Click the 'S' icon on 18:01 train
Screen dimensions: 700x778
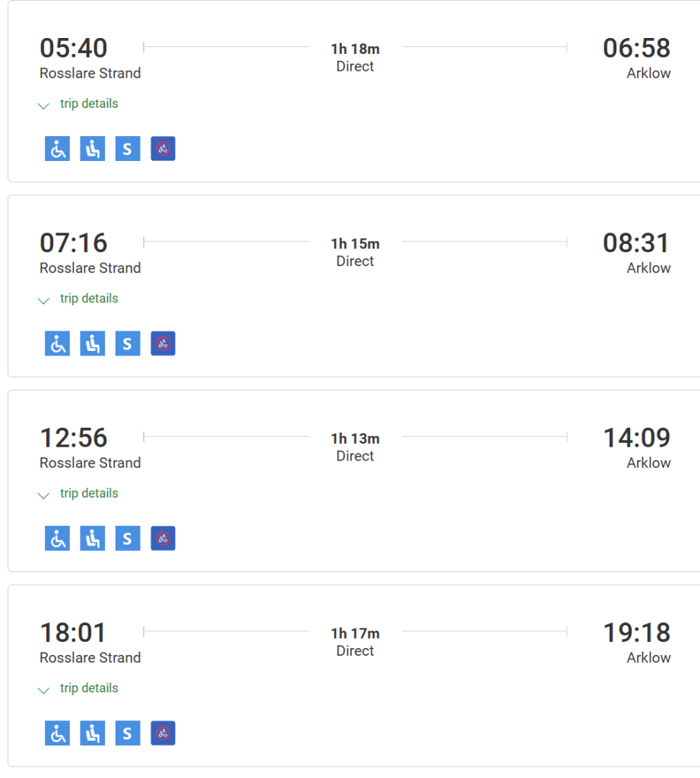click(x=127, y=733)
